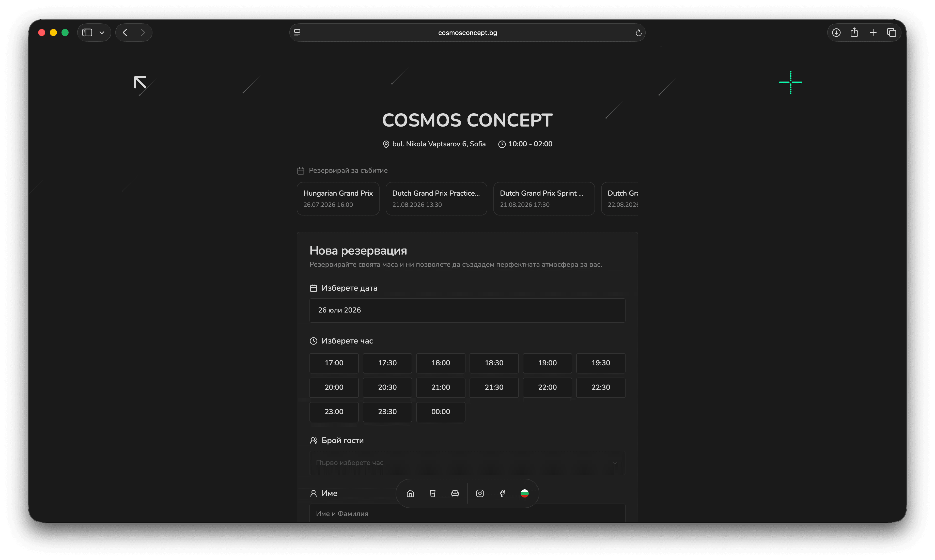Click the location pin icon
The height and width of the screenshot is (560, 935).
386,144
